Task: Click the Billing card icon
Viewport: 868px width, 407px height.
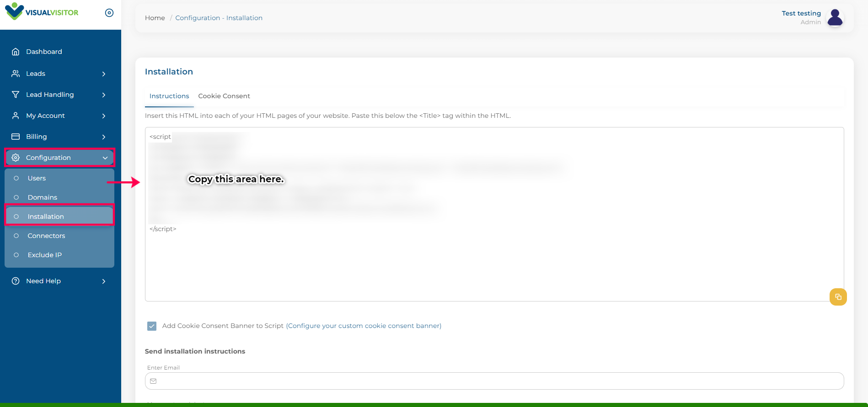Action: pyautogui.click(x=16, y=137)
